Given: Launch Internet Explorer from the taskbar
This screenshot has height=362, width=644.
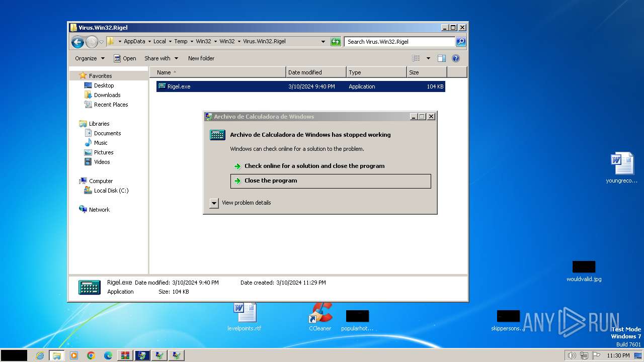Looking at the screenshot, I should click(40, 355).
